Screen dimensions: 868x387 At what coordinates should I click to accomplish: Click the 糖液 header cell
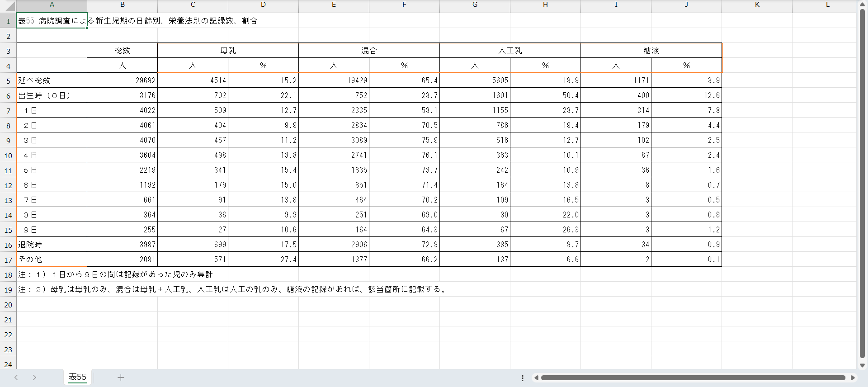651,51
